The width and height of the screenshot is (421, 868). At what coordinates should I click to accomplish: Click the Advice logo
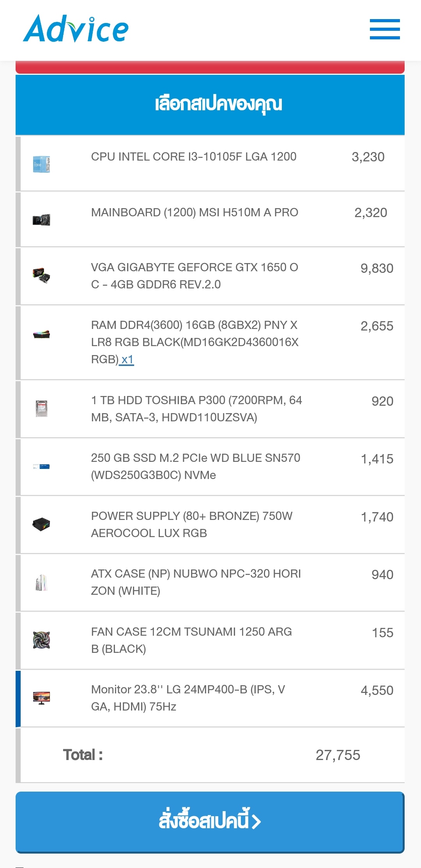coord(76,29)
